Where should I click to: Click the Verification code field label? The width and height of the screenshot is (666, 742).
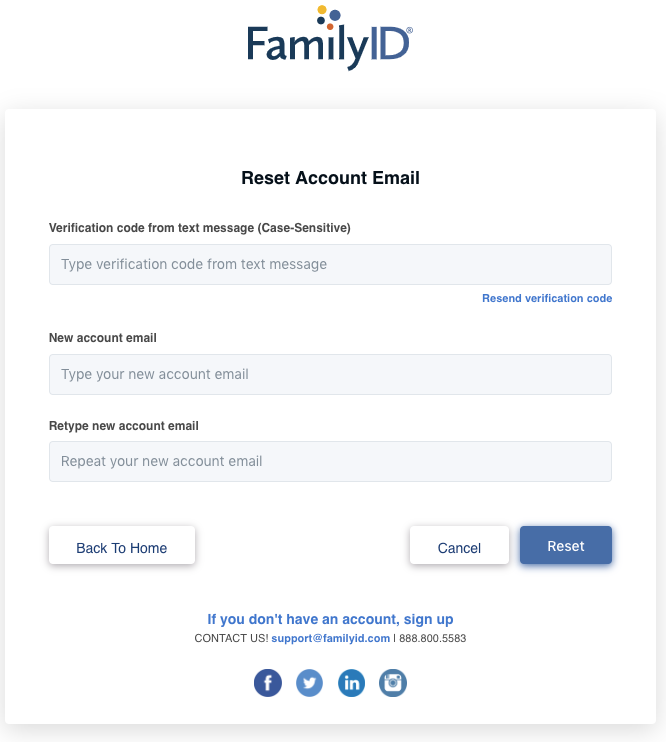[200, 228]
